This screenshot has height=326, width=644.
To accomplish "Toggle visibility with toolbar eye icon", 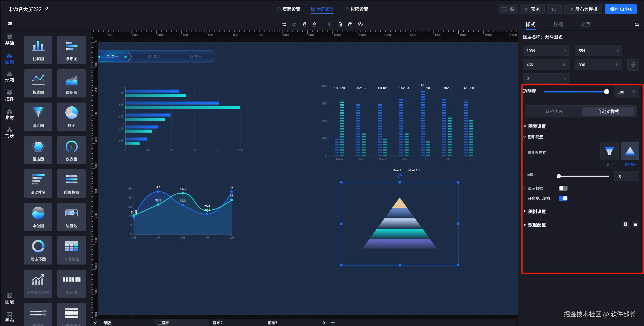I will [360, 24].
